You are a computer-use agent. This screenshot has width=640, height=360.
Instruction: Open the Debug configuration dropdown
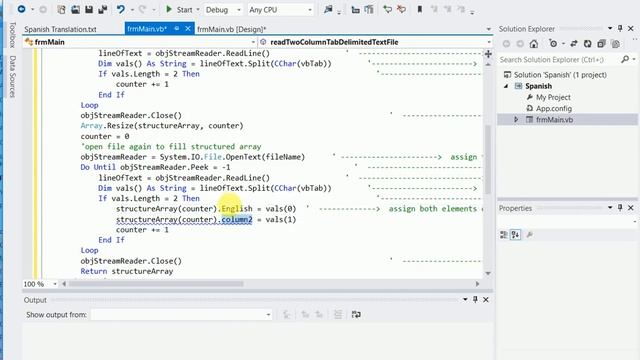tap(223, 9)
